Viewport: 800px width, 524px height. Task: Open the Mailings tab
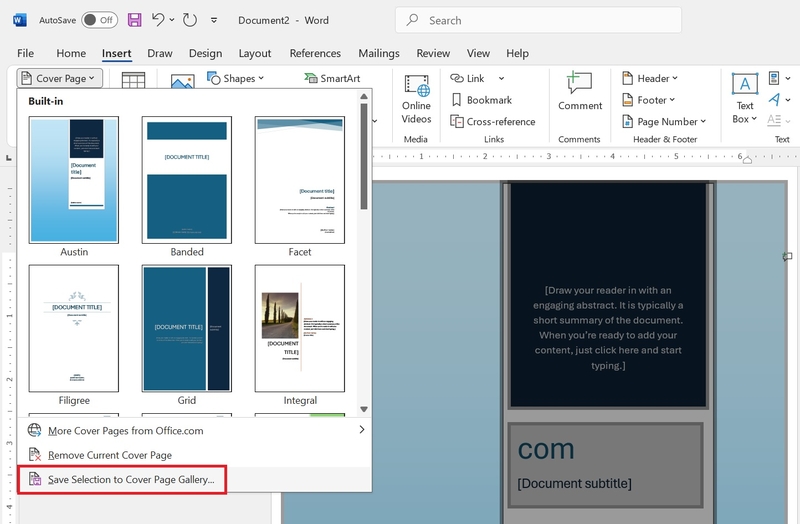coord(379,53)
